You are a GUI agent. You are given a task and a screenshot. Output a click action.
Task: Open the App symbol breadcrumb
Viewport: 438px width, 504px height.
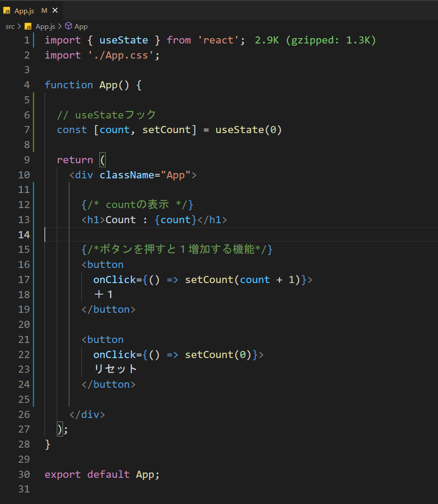[81, 26]
